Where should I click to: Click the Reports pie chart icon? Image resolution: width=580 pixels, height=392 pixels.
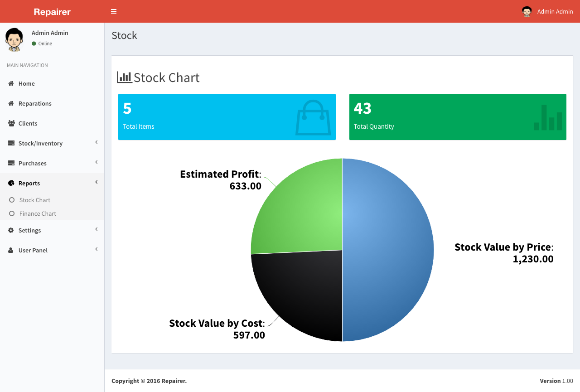[x=11, y=183]
